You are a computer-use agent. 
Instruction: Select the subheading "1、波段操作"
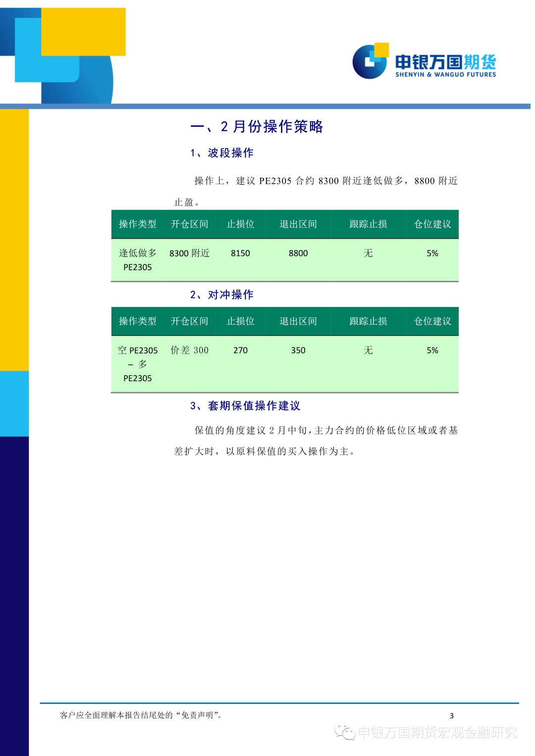tap(222, 153)
